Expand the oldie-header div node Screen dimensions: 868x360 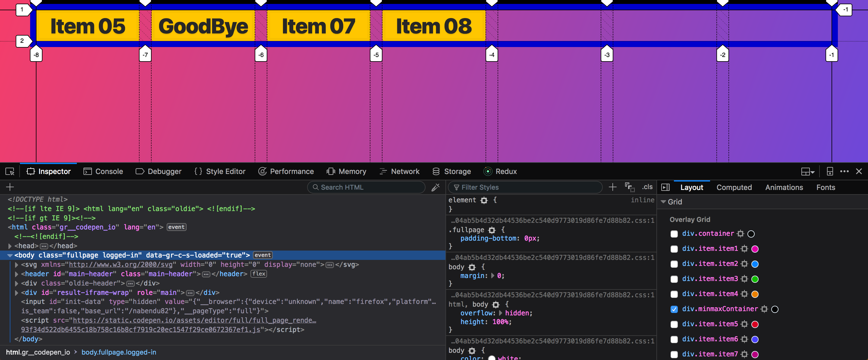tap(17, 283)
